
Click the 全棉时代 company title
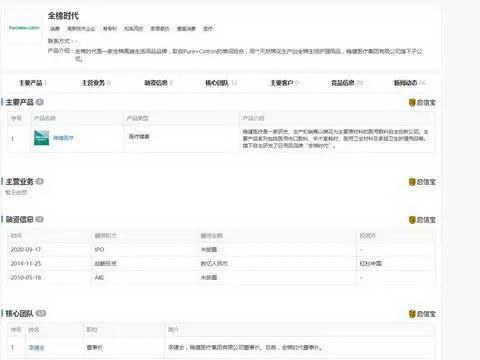tap(63, 16)
